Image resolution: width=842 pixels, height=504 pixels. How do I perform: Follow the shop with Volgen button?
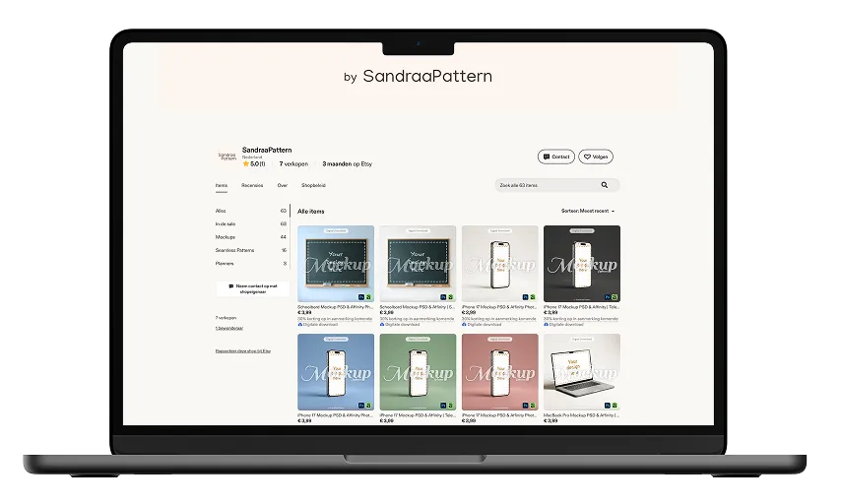click(x=596, y=157)
